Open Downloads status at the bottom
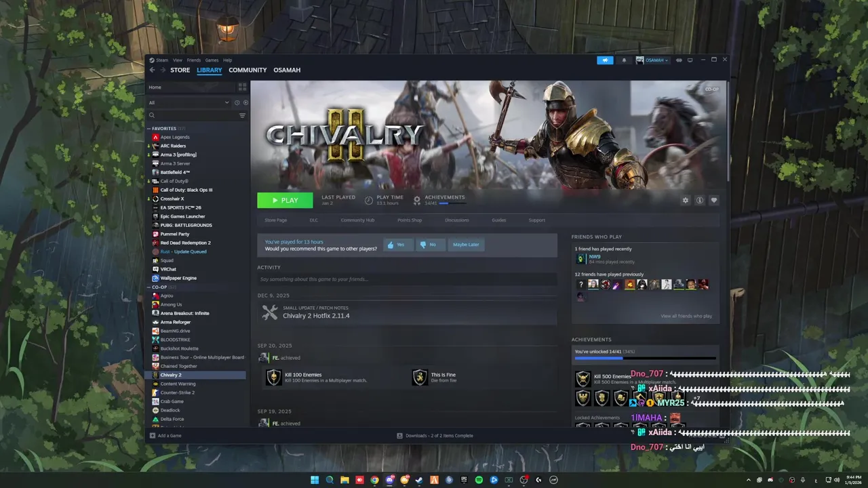 point(435,436)
